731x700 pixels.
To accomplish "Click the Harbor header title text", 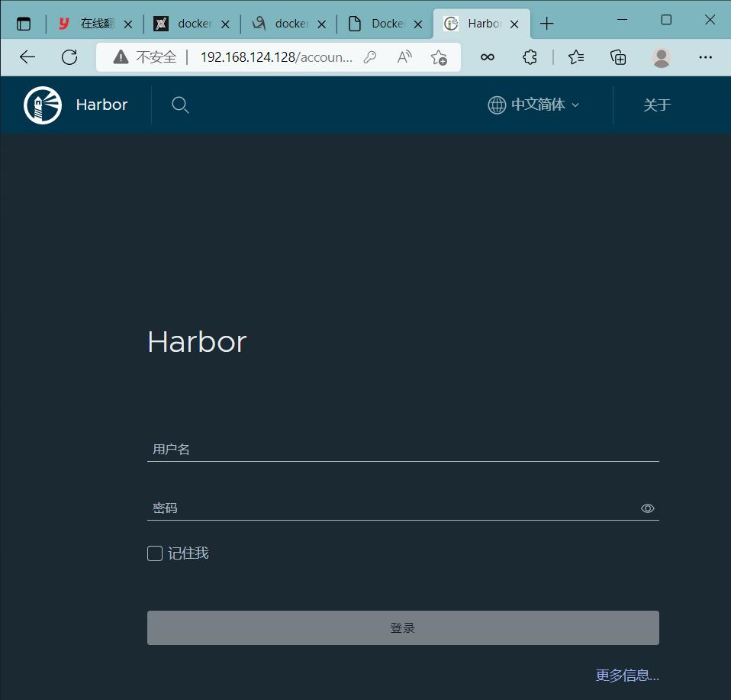I will 101,105.
